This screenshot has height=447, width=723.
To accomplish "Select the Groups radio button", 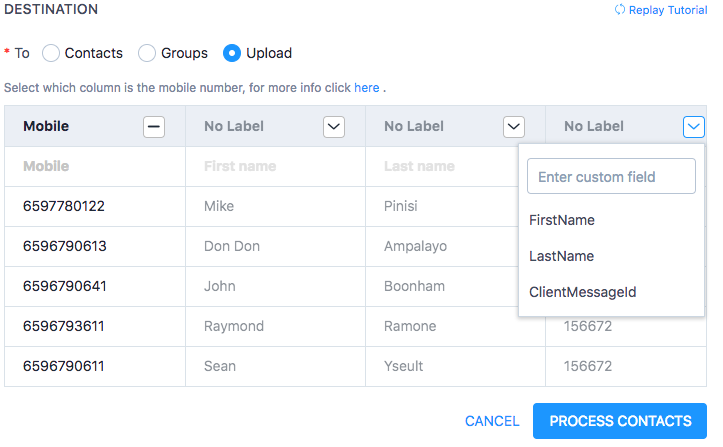I will tap(147, 53).
